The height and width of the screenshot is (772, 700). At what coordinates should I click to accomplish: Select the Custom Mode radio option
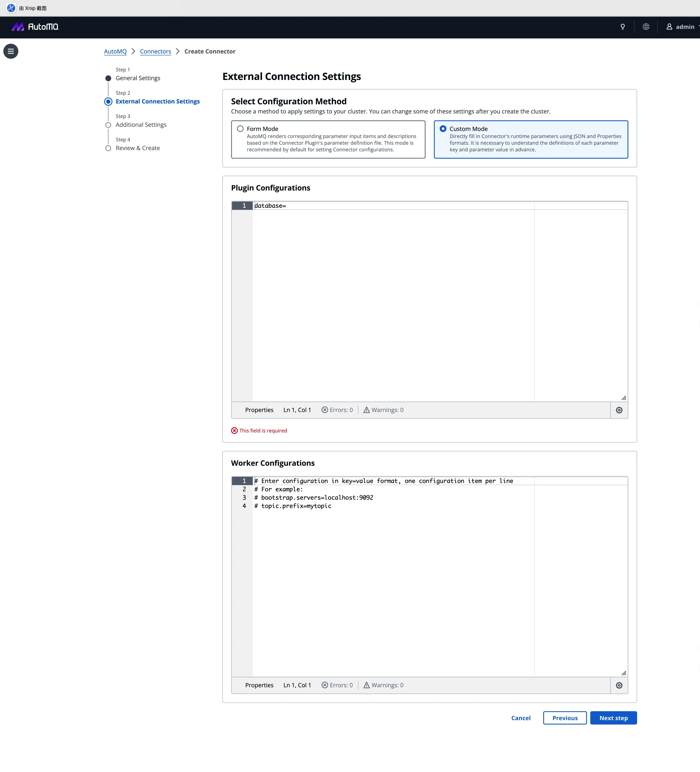[443, 129]
